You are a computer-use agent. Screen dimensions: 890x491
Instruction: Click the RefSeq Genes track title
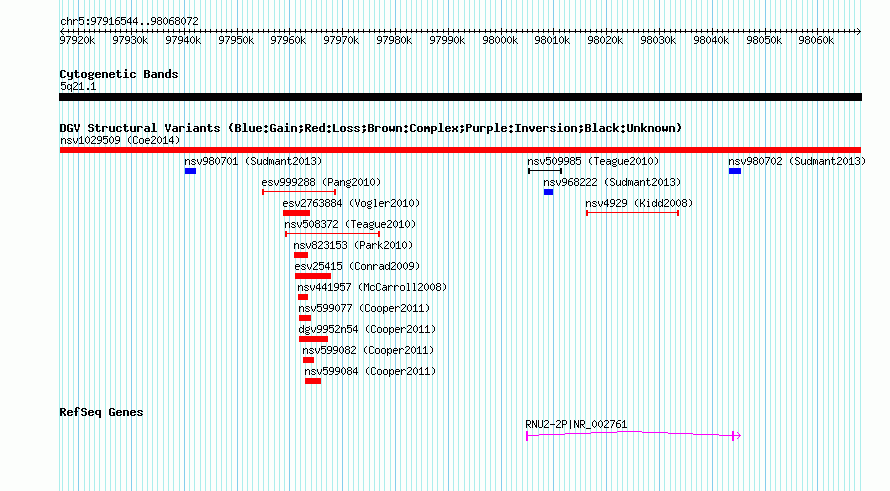point(101,412)
